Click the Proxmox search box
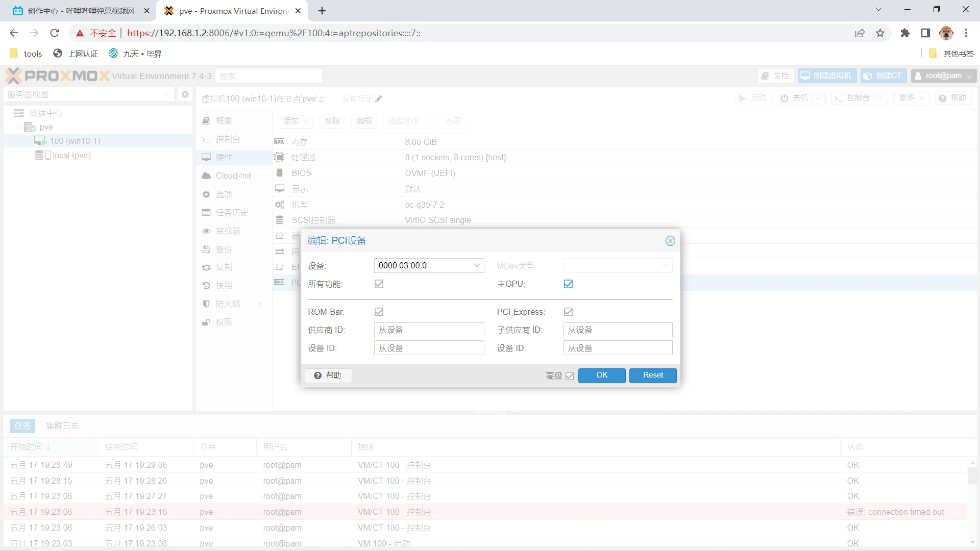Image resolution: width=980 pixels, height=551 pixels. pyautogui.click(x=268, y=76)
